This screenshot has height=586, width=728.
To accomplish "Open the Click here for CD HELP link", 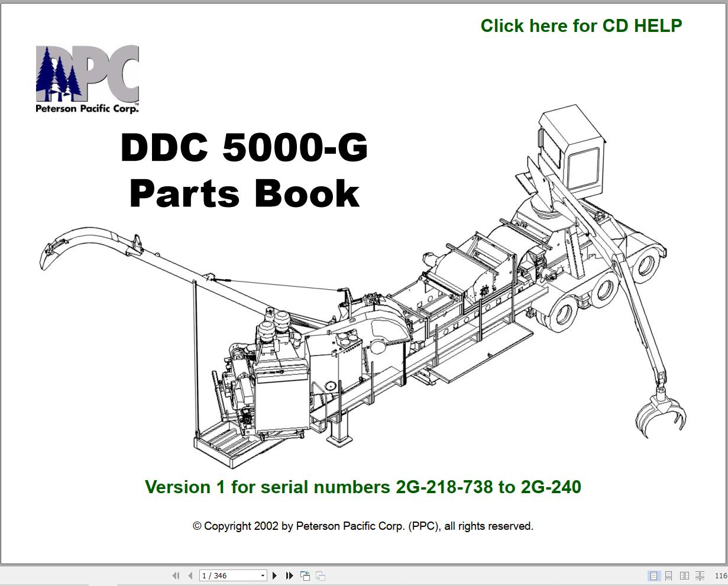I will [x=581, y=26].
